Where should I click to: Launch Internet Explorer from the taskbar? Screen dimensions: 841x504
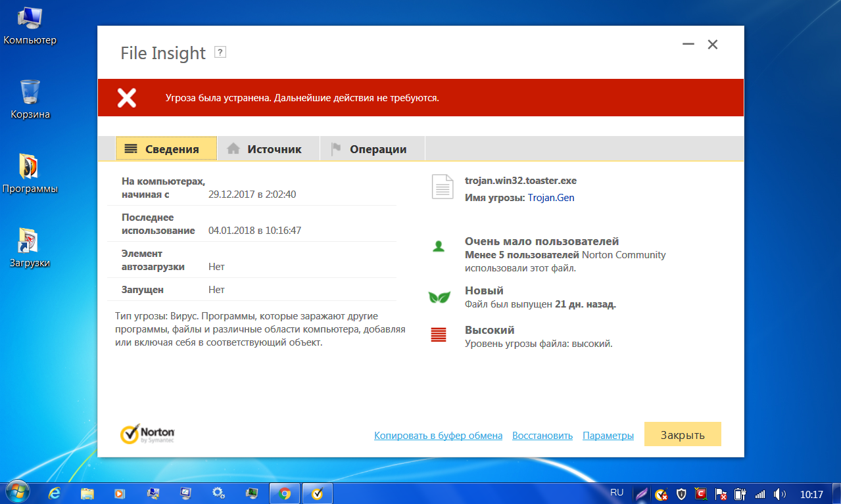tap(55, 493)
